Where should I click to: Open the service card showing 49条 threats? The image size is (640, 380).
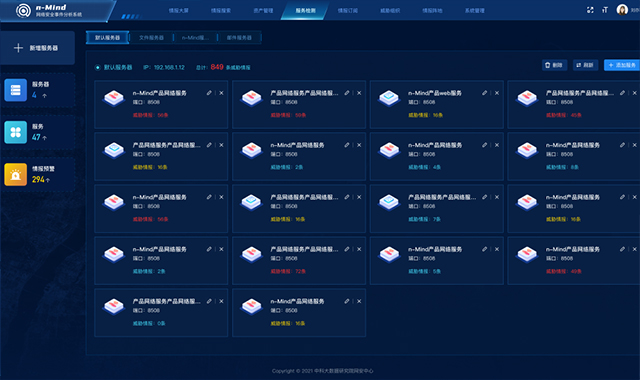[573, 260]
